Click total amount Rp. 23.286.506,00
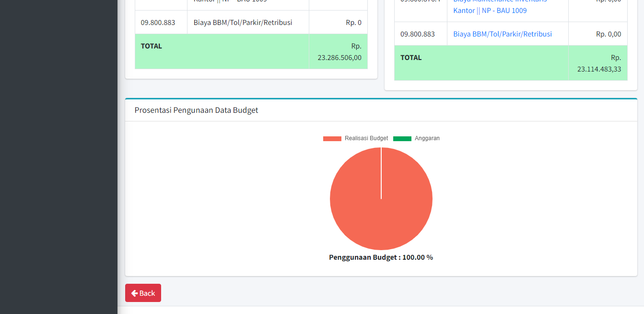644x314 pixels. [340, 52]
